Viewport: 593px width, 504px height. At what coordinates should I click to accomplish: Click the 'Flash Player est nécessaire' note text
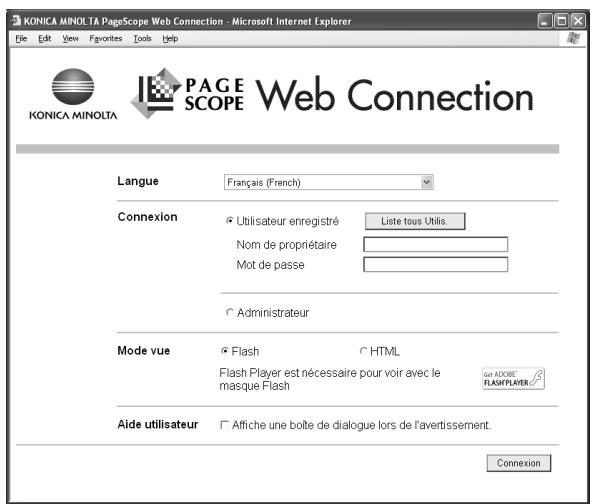click(330, 379)
